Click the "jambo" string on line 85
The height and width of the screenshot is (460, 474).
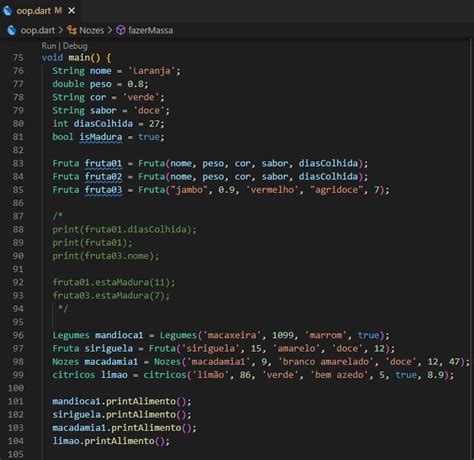click(x=189, y=190)
